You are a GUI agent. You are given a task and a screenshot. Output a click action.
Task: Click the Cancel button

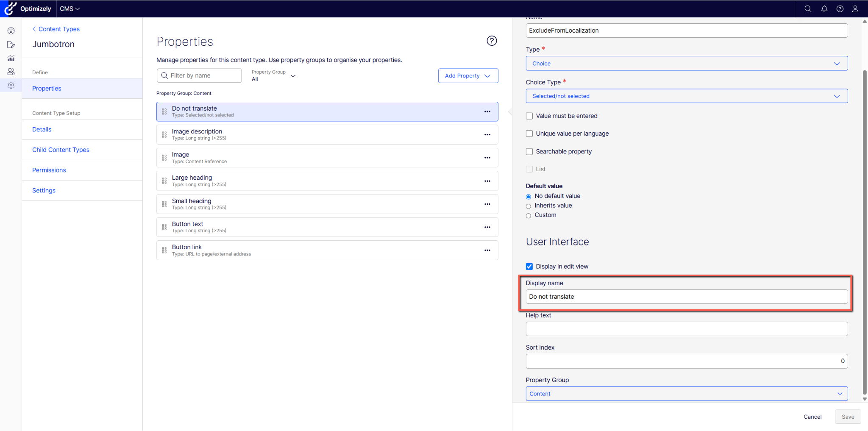[x=812, y=417]
